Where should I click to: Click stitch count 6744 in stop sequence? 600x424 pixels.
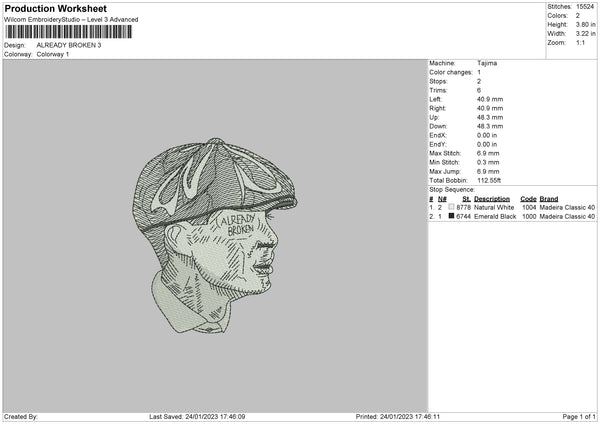pos(463,217)
